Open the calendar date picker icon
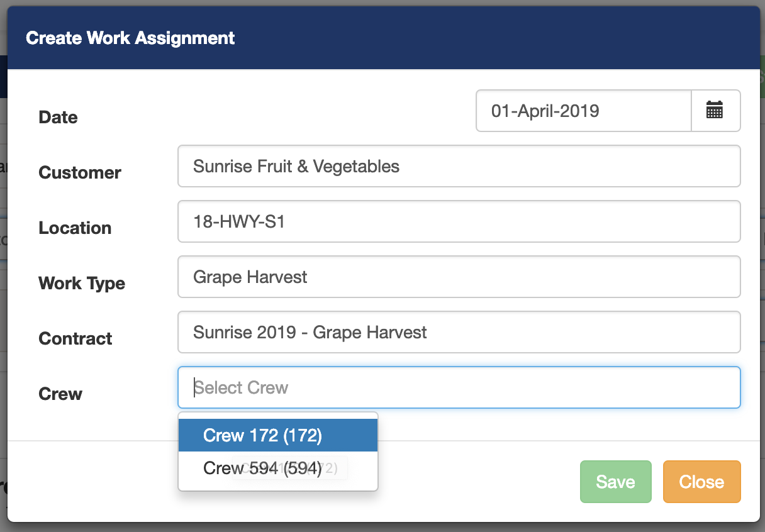Screen dimensions: 765x532 [716, 111]
